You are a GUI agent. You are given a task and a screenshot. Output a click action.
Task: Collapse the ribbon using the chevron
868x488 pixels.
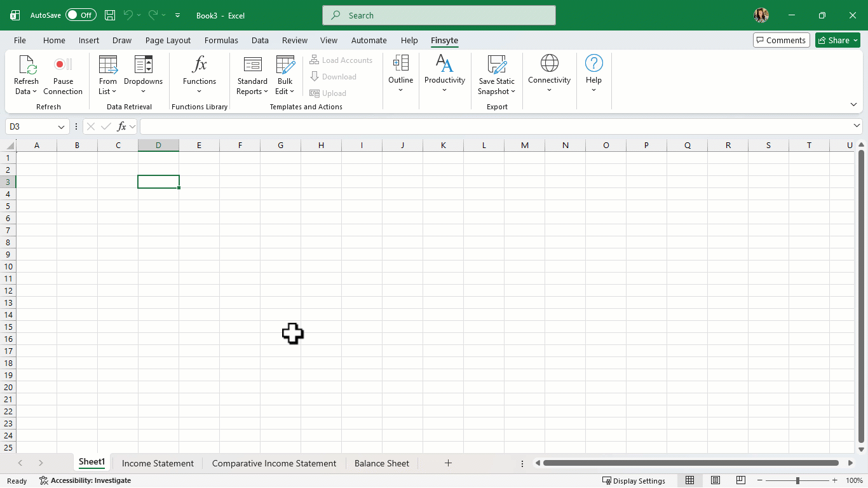pyautogui.click(x=853, y=104)
